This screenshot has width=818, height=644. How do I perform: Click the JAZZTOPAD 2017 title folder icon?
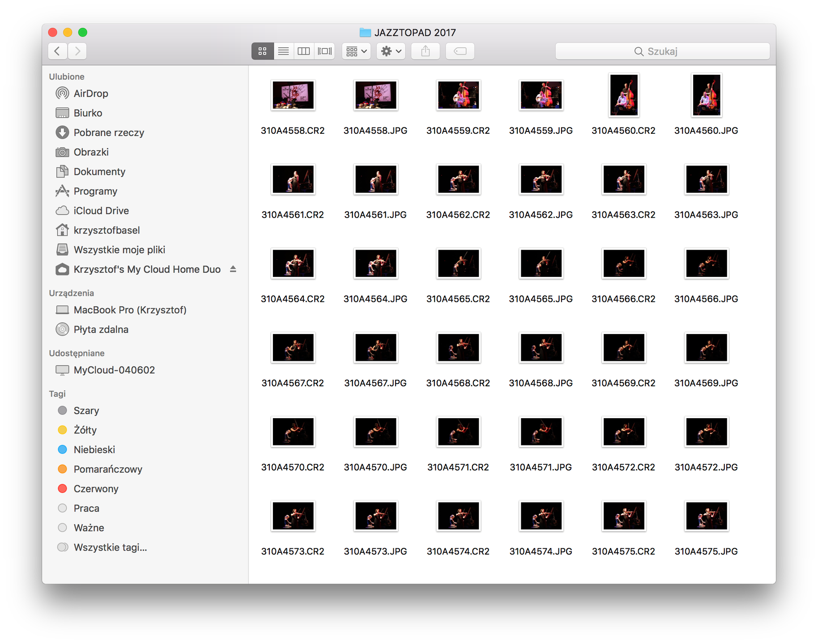click(365, 33)
